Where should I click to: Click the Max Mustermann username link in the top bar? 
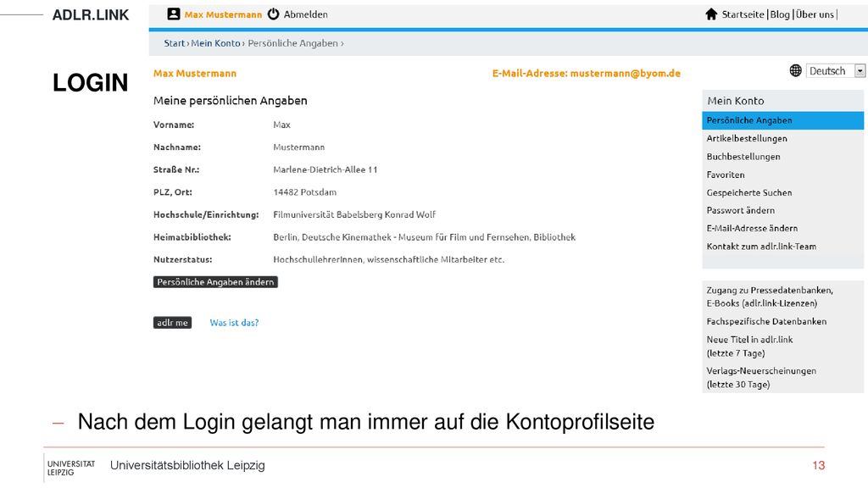(x=223, y=15)
